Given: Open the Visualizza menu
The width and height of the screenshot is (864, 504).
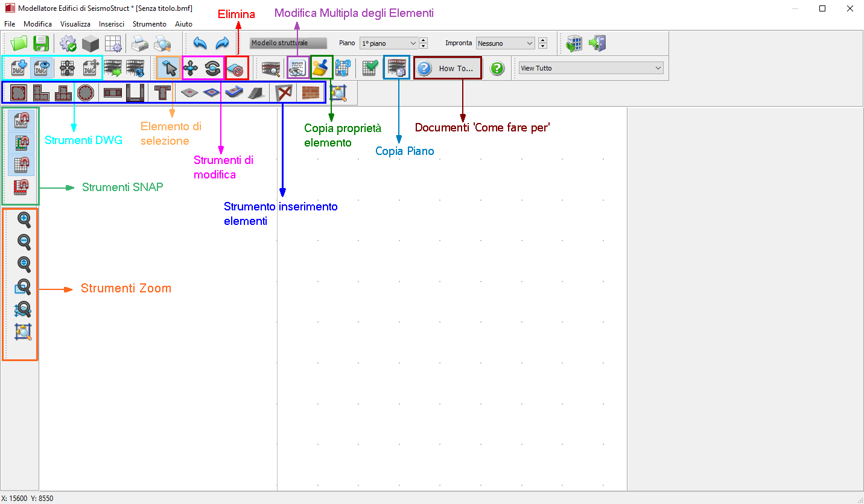Looking at the screenshot, I should (75, 24).
